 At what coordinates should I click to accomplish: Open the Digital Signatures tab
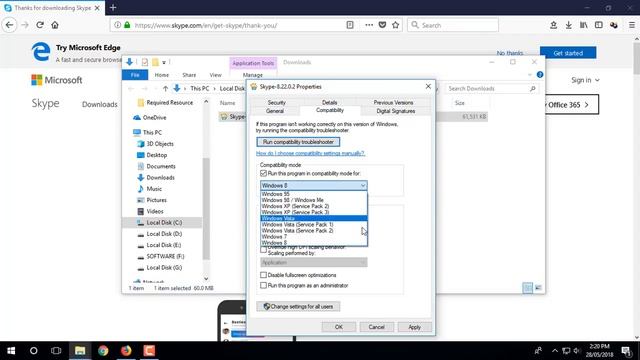[x=395, y=111]
